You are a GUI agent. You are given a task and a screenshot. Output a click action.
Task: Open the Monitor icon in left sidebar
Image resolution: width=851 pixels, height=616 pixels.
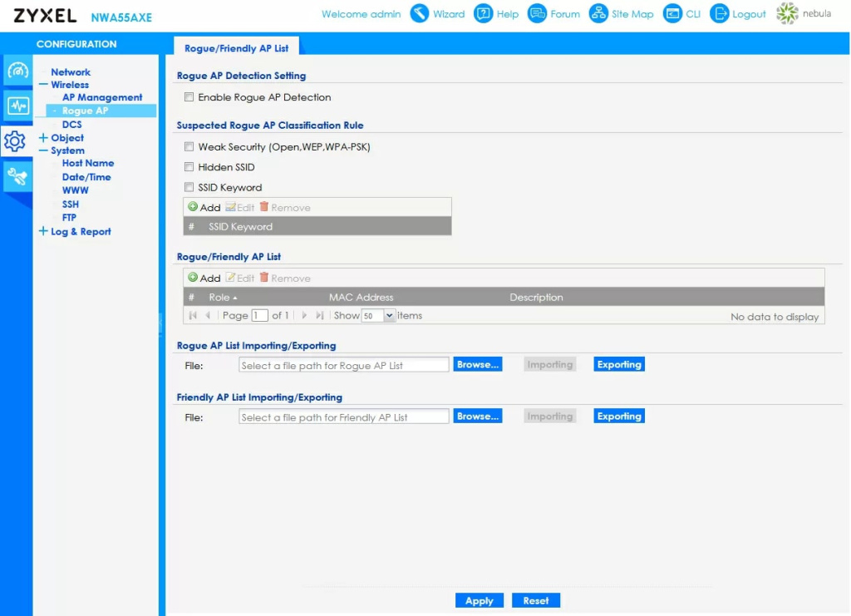click(x=17, y=106)
